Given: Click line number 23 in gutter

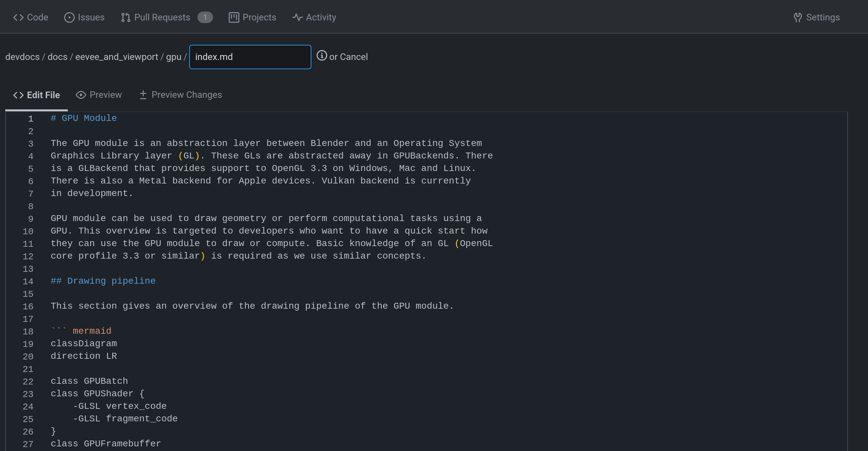Looking at the screenshot, I should [28, 394].
